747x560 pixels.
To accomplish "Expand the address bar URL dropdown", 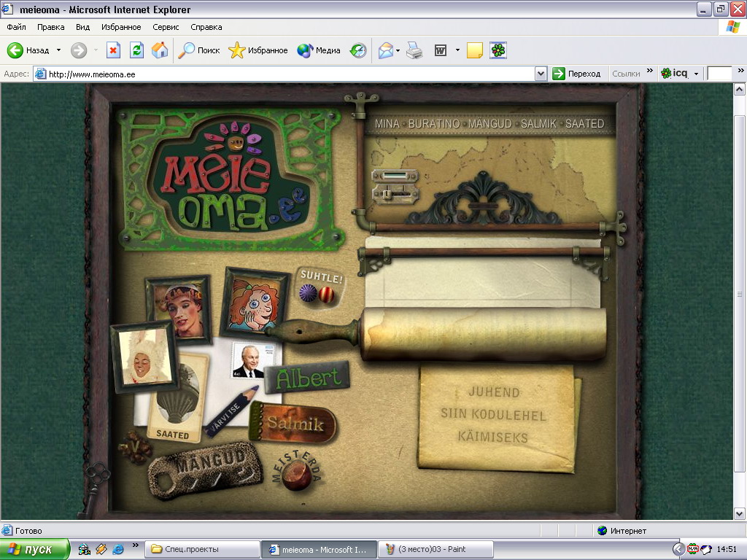I will pos(541,74).
